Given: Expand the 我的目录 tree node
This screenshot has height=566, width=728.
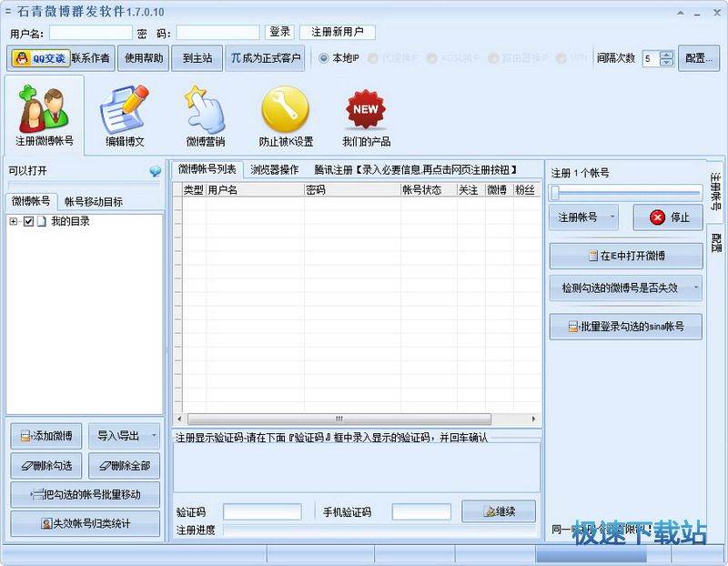Looking at the screenshot, I should (x=14, y=222).
